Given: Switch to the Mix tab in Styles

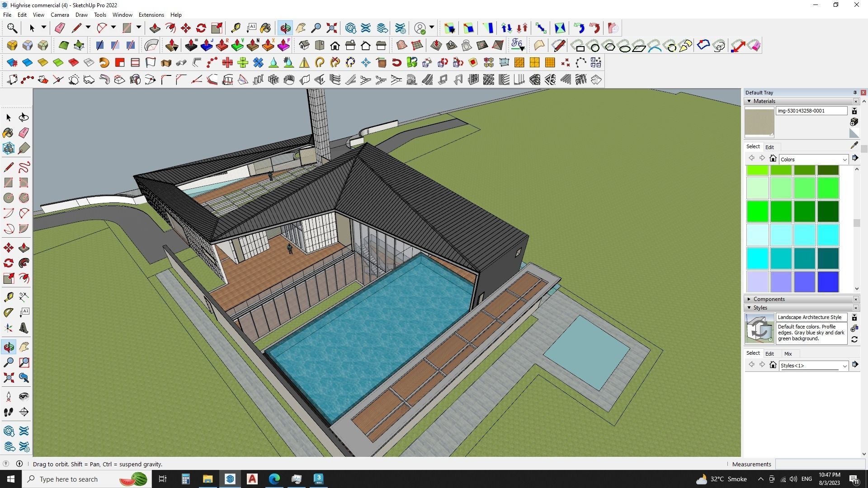Looking at the screenshot, I should click(788, 354).
